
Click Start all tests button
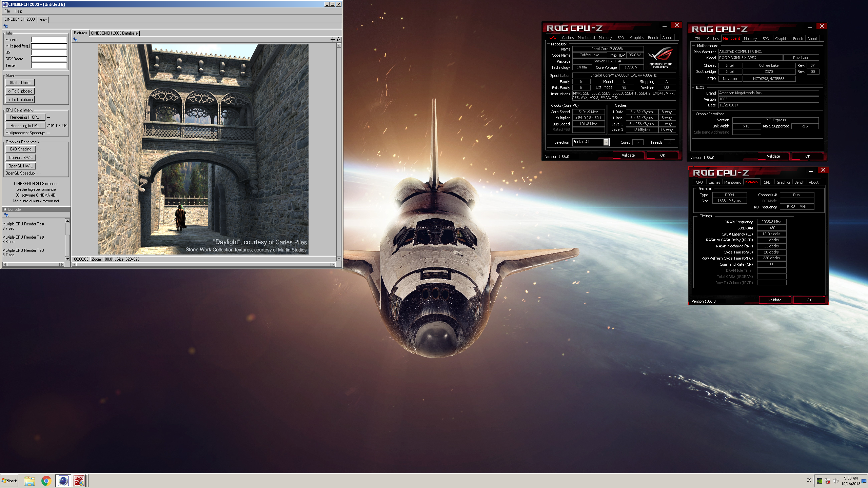(x=20, y=83)
